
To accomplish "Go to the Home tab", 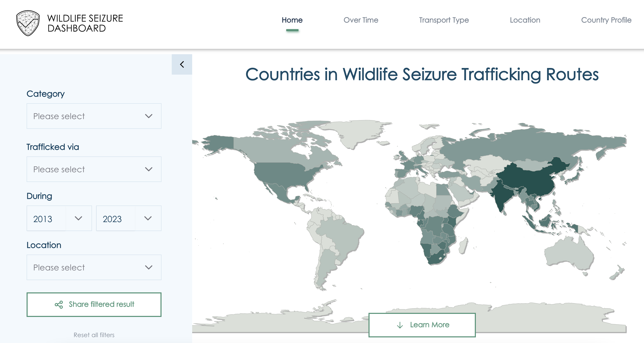I will tap(292, 20).
